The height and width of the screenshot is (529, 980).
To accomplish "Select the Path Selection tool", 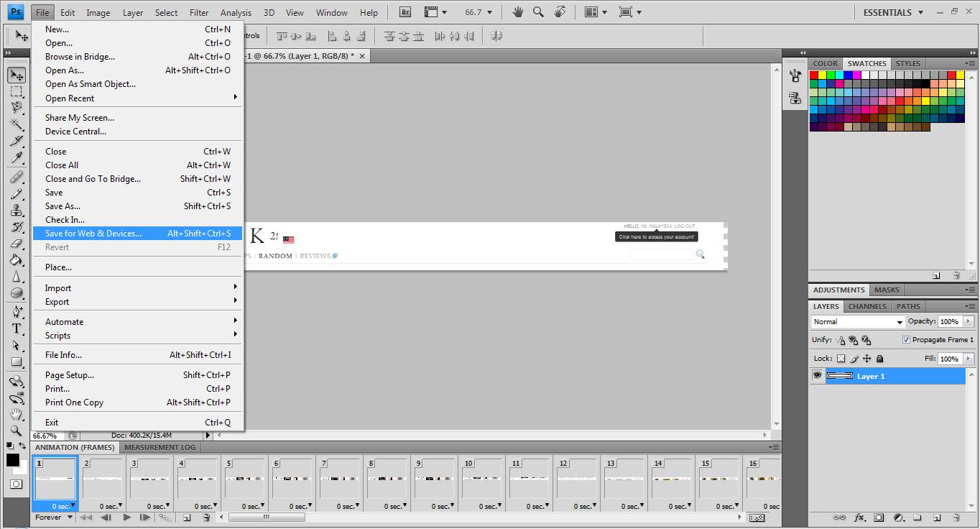I will pos(17,345).
